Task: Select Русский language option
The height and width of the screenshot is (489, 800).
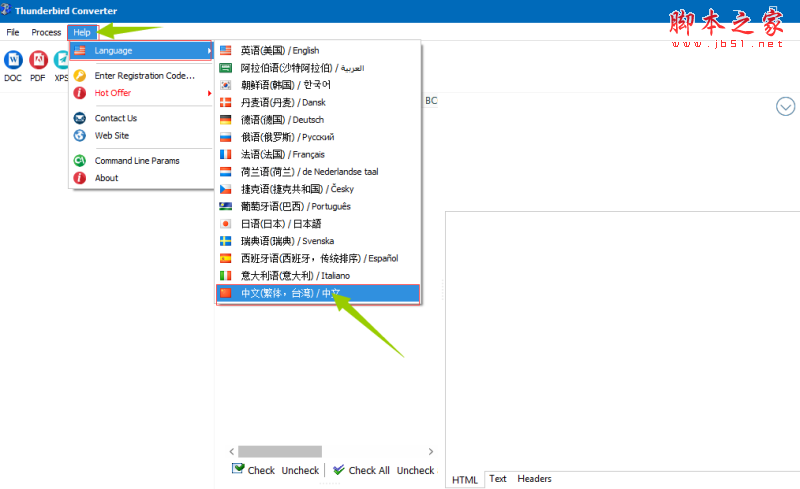Action: [x=318, y=137]
